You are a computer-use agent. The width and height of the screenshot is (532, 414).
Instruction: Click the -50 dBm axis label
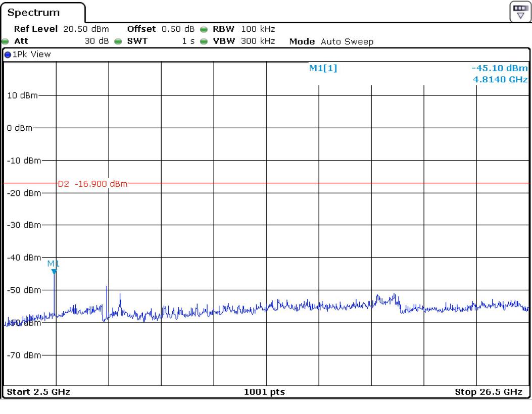click(24, 290)
